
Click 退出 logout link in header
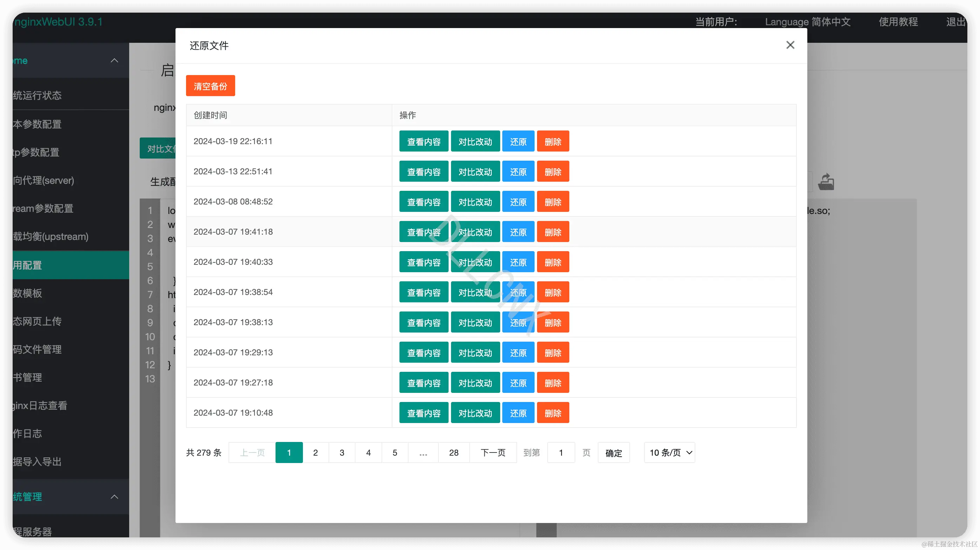[x=955, y=22]
